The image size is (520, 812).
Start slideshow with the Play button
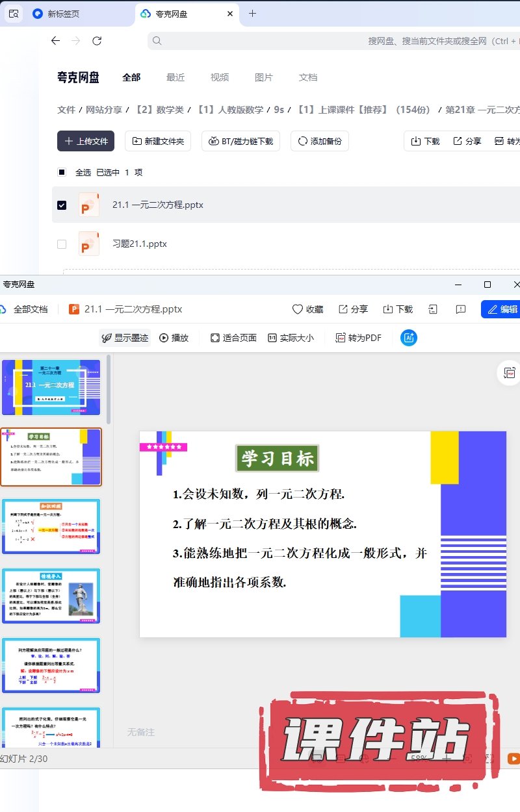pos(174,338)
